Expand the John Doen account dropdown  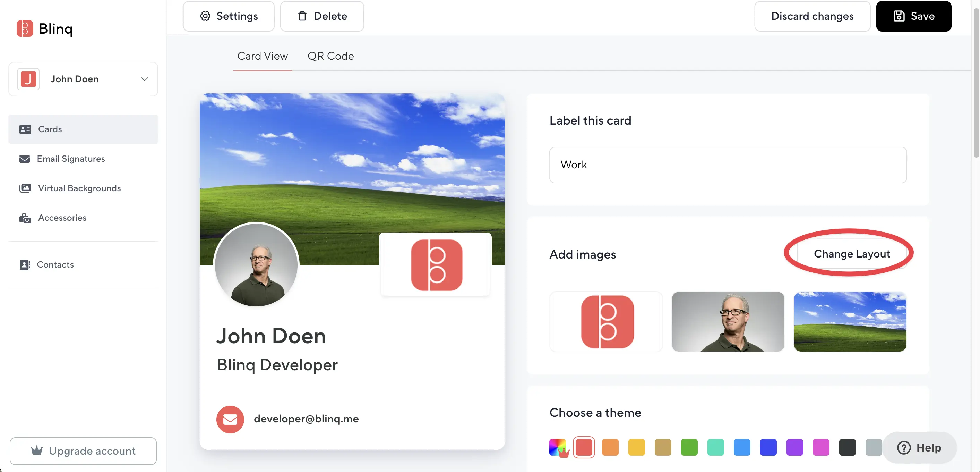click(144, 79)
